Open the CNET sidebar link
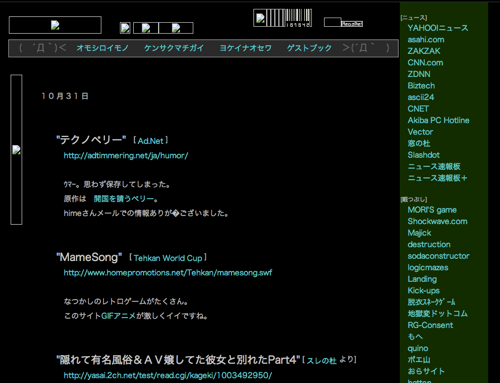 point(418,109)
